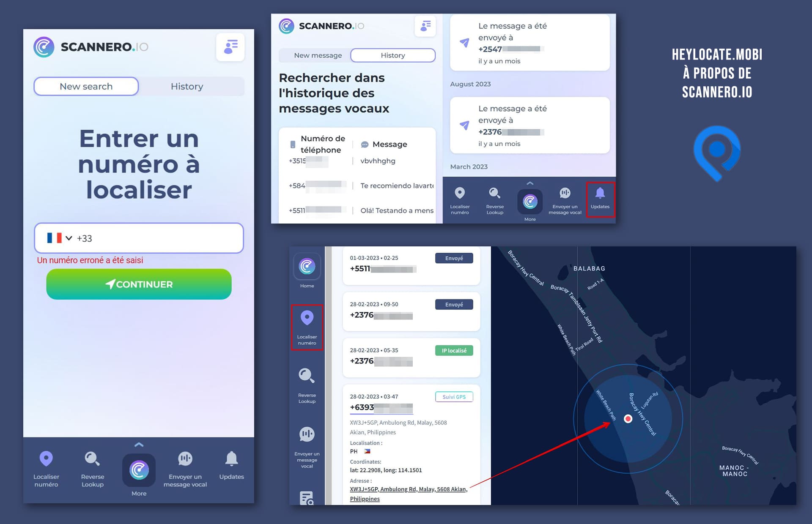Switch to History tab in left phone panel
812x524 pixels.
pos(187,86)
